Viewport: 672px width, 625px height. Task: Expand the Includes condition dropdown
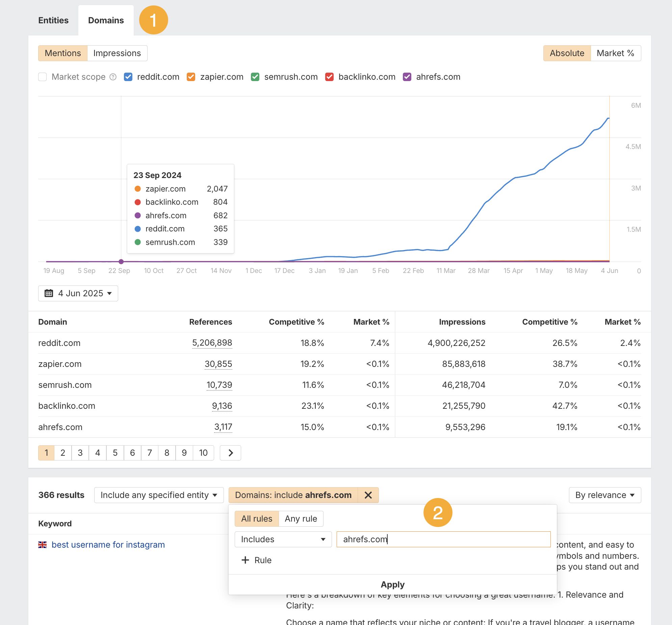pyautogui.click(x=283, y=539)
